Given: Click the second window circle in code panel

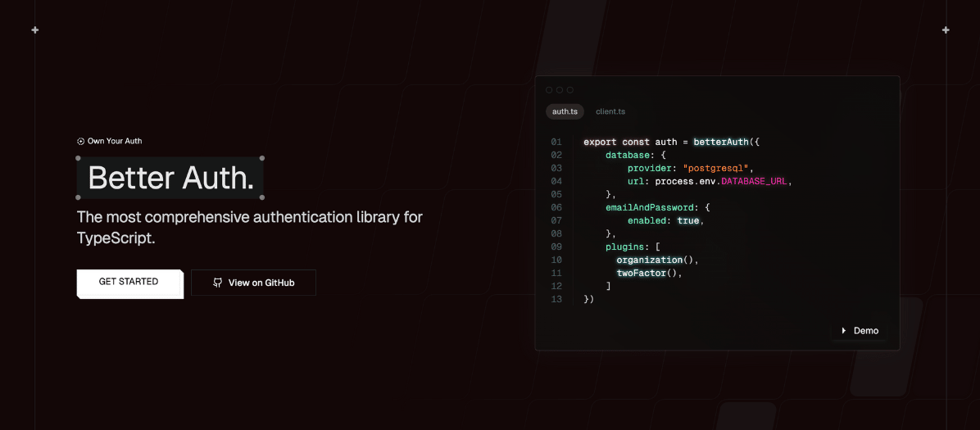Looking at the screenshot, I should [560, 90].
